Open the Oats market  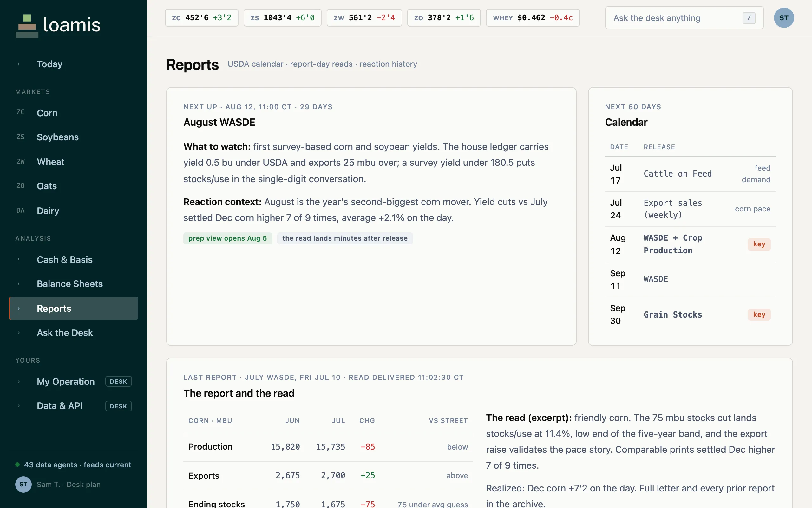(74, 186)
